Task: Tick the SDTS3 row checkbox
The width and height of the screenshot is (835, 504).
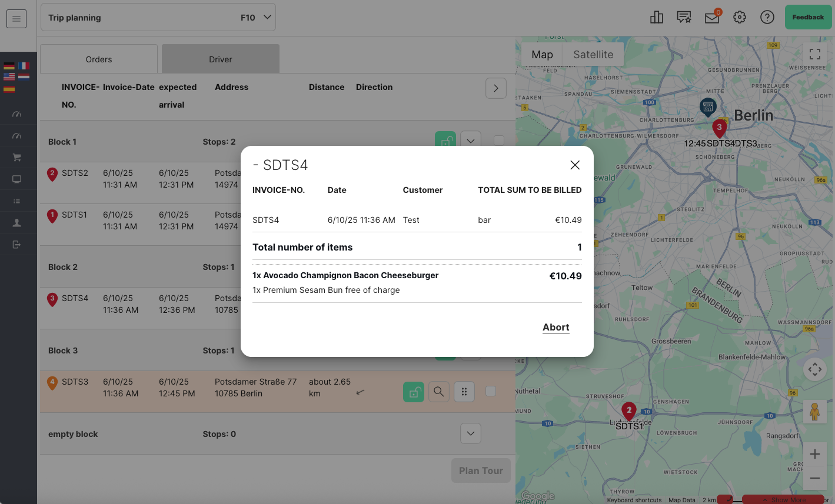Action: pos(491,391)
